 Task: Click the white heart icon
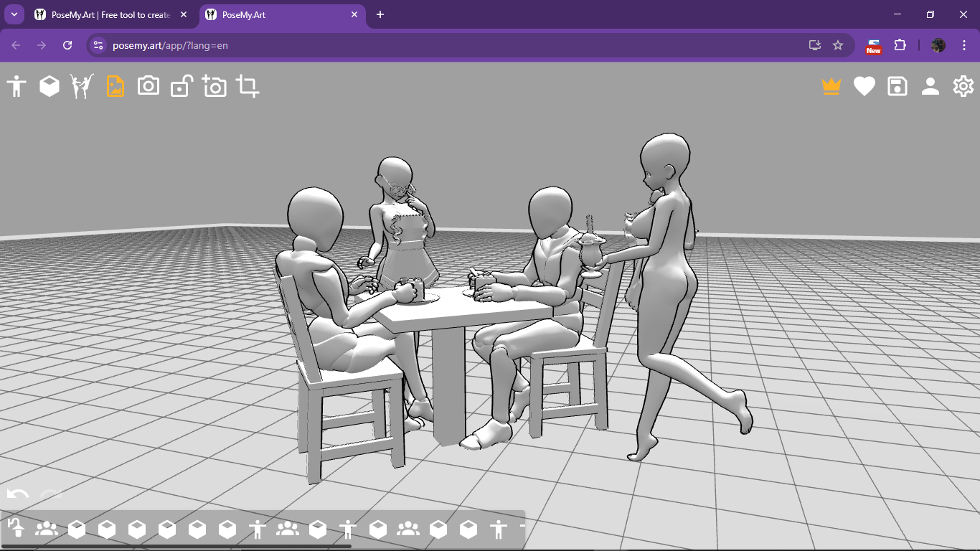pyautogui.click(x=864, y=87)
